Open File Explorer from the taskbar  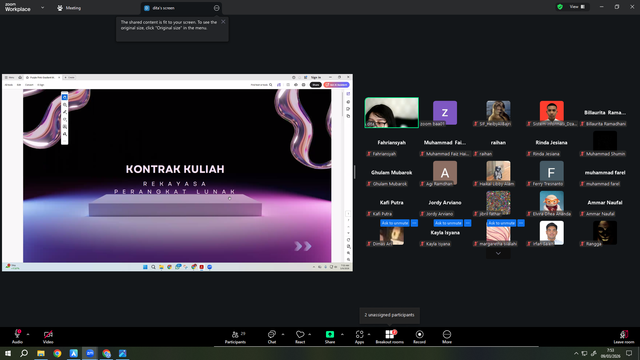(41, 353)
